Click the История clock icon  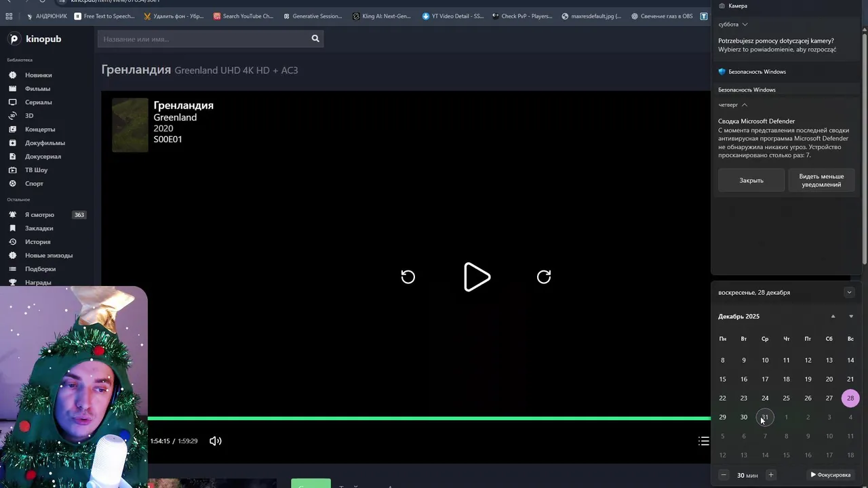point(12,242)
